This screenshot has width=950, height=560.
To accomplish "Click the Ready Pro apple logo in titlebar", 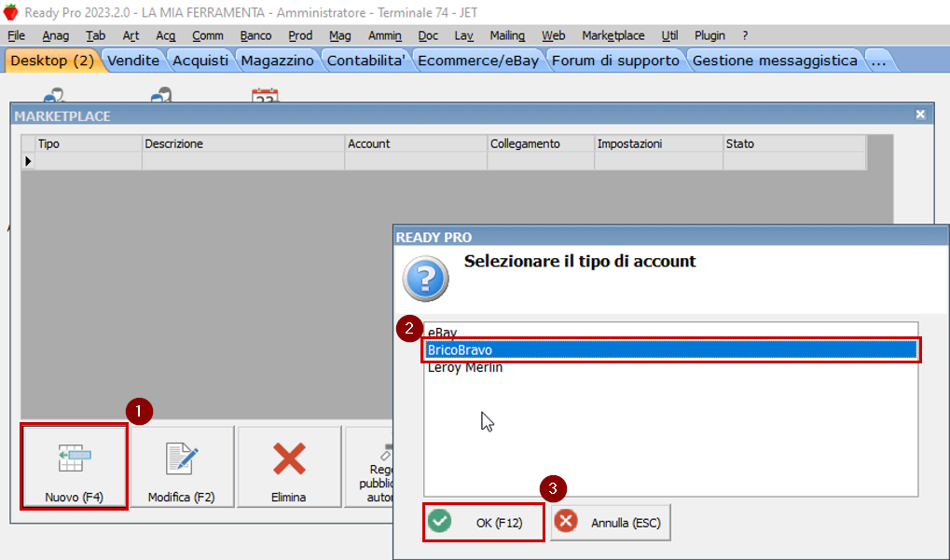I will [x=10, y=13].
